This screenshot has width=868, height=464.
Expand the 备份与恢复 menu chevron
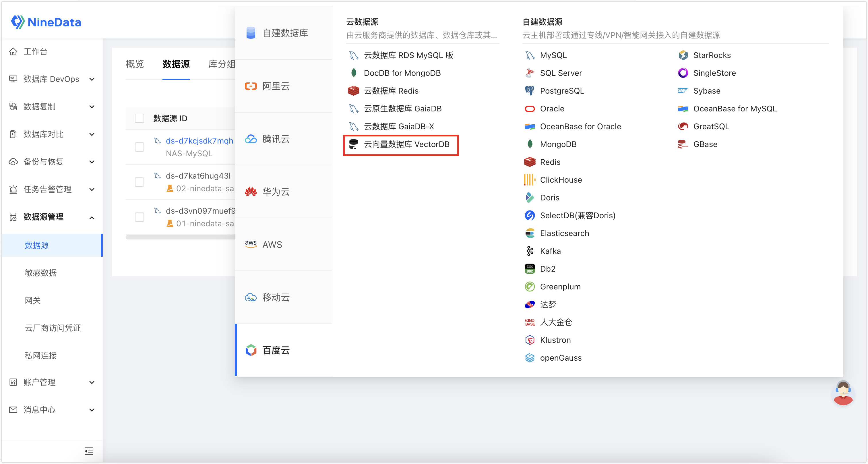92,162
